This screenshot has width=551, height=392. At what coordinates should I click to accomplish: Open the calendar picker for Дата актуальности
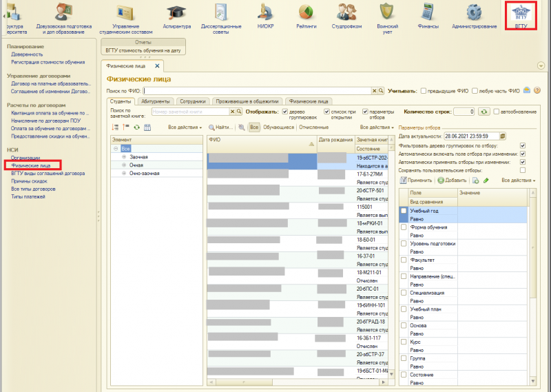point(503,136)
